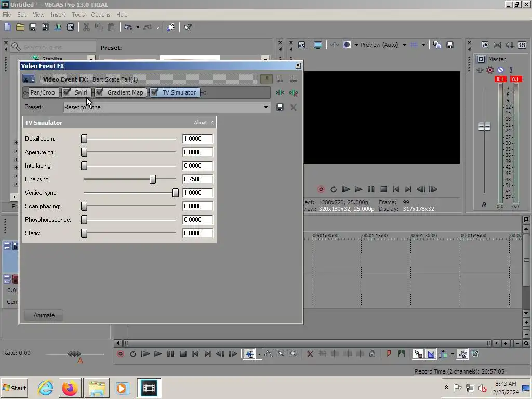Click the Open Mixing Console icon
The image size is (532, 399).
(522, 45)
